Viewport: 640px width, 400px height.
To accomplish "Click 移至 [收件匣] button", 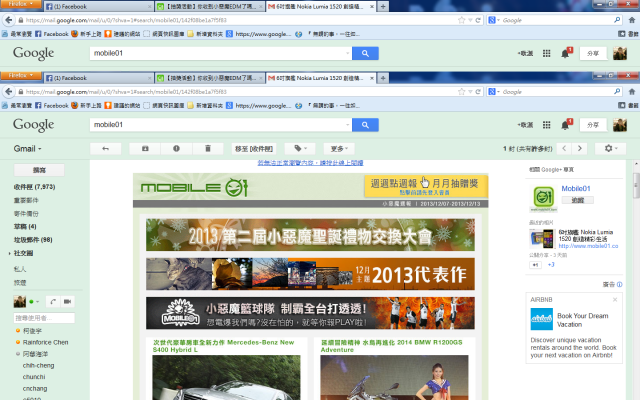I will pos(253,149).
